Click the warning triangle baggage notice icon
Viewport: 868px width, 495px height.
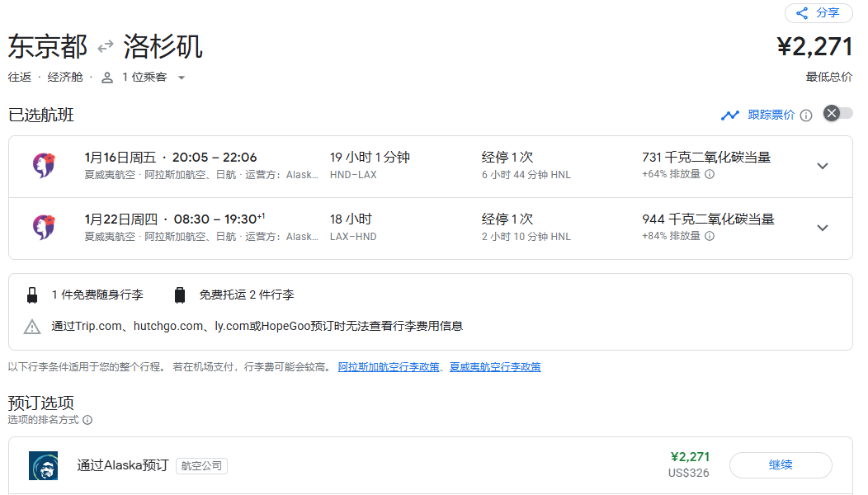(31, 327)
